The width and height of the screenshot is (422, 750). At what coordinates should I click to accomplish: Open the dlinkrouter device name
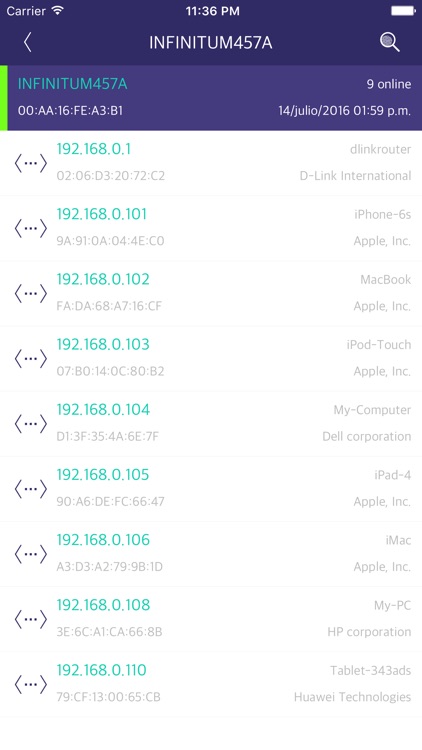click(x=380, y=150)
